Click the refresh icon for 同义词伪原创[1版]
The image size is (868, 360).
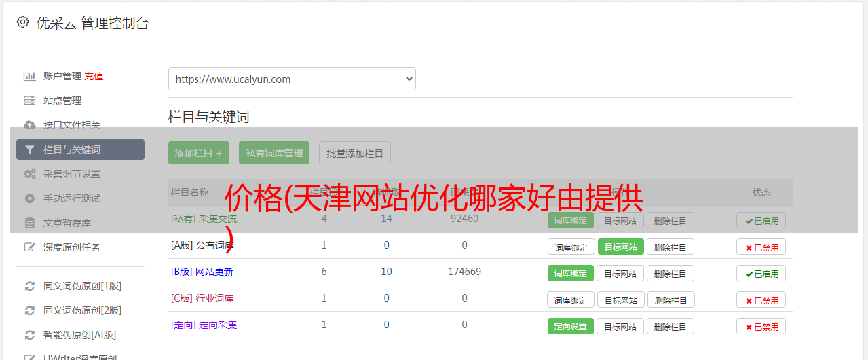click(x=29, y=286)
